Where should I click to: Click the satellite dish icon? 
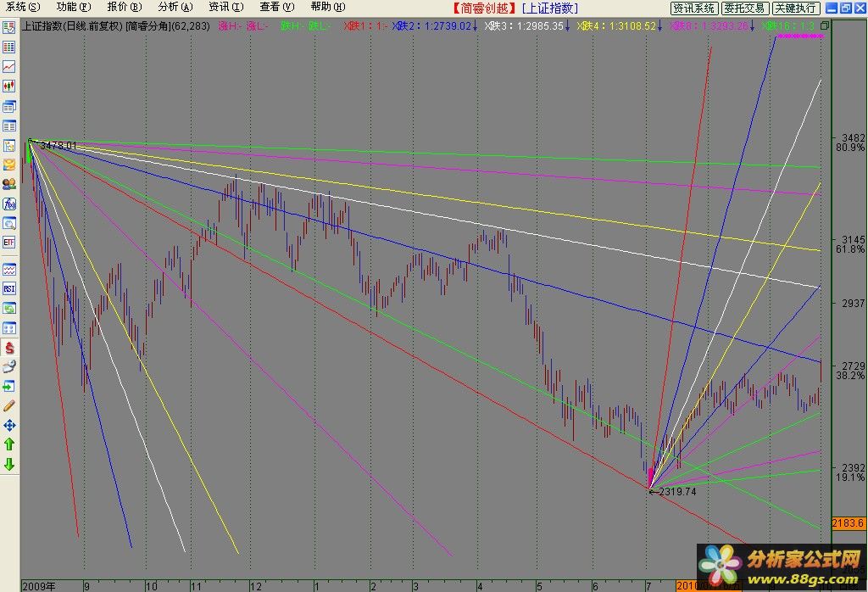8,366
